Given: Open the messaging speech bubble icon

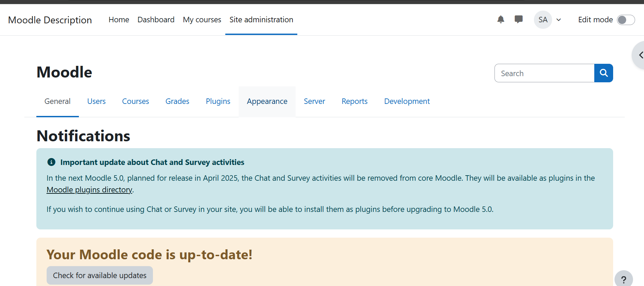Looking at the screenshot, I should point(518,20).
